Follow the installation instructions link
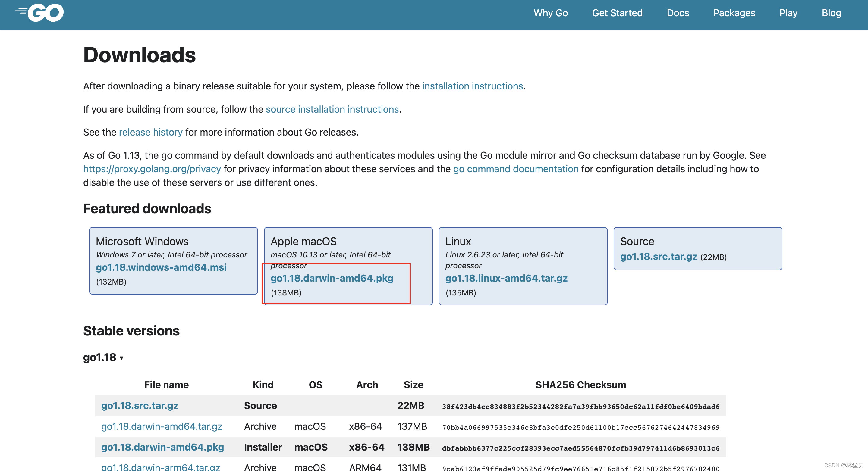The width and height of the screenshot is (868, 471). (x=472, y=86)
